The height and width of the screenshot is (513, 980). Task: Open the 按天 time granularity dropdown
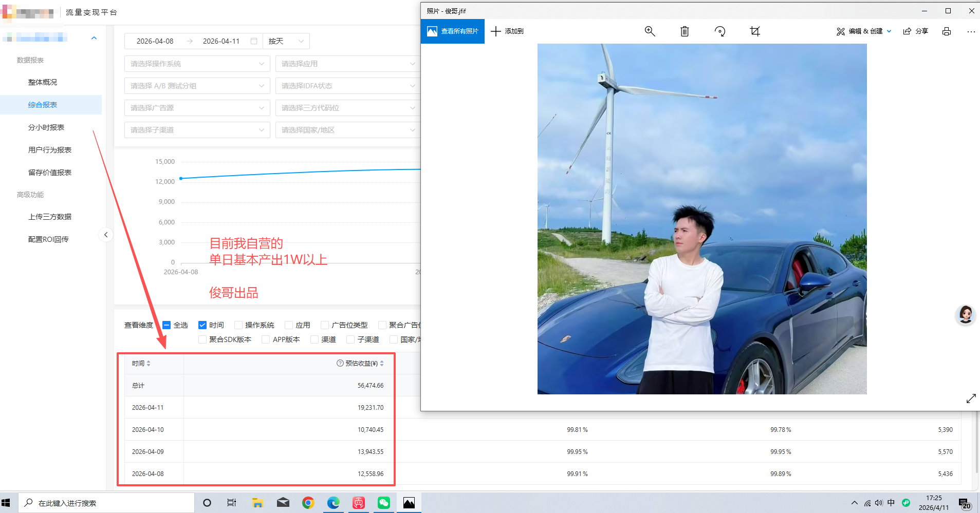click(x=286, y=41)
